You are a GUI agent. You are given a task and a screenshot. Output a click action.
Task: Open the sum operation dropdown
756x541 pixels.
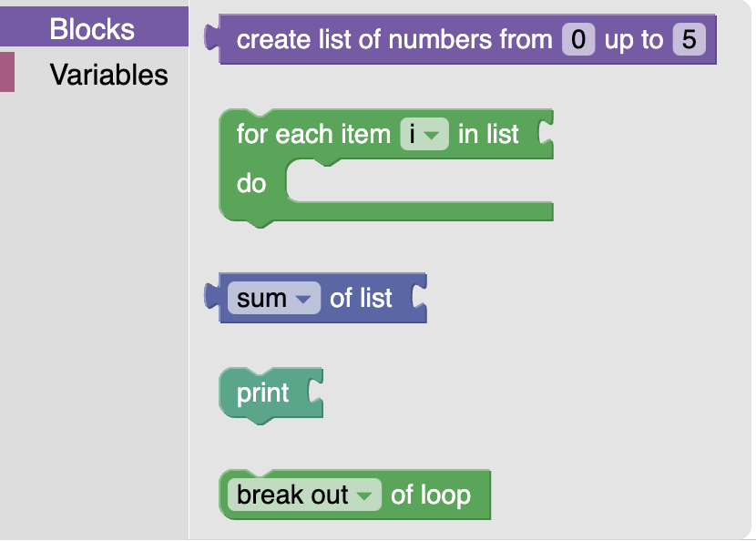tap(273, 298)
